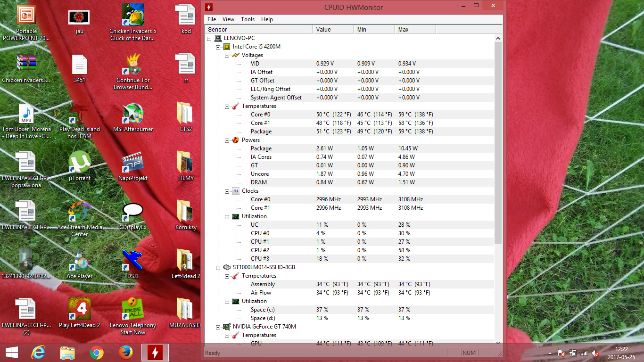Screen dimensions: 644x362
Task: Select the kod document on the desktop
Action: pos(186,20)
